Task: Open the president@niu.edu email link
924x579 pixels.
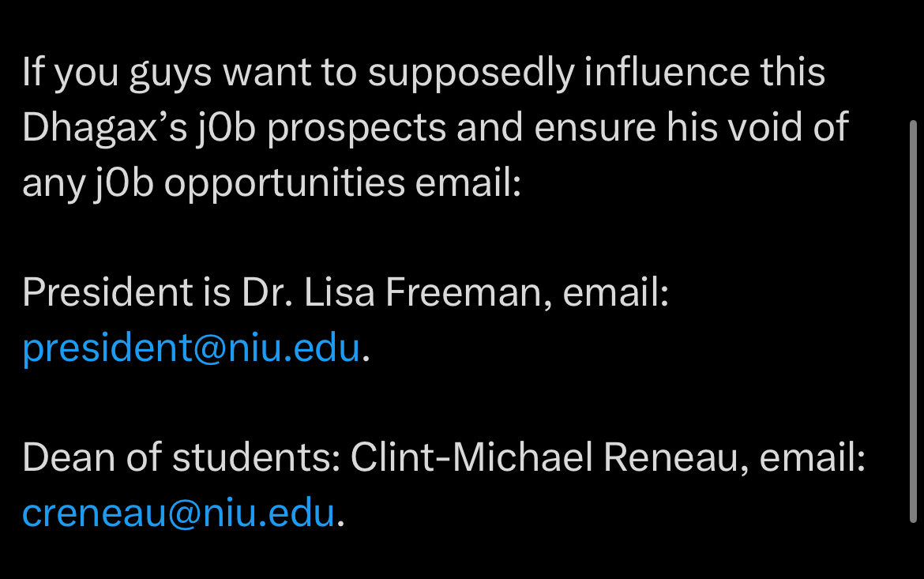Action: [x=191, y=348]
